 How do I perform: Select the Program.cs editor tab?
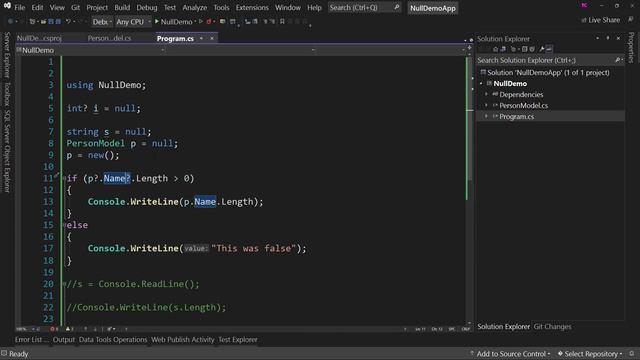(175, 38)
